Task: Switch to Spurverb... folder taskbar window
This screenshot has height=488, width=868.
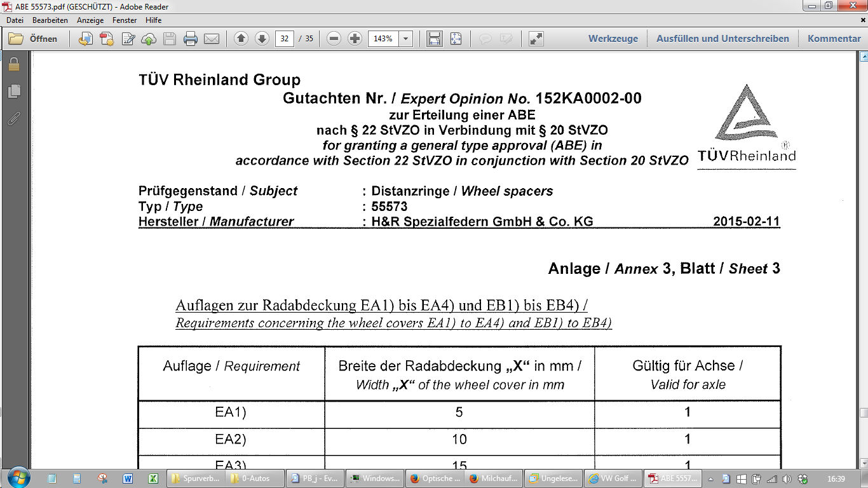Action: (196, 478)
